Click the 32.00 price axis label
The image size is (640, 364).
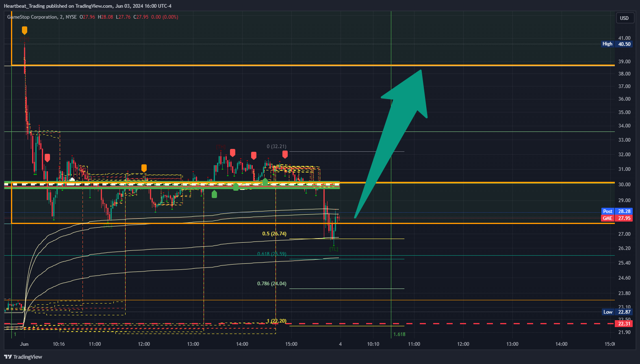[x=624, y=155]
